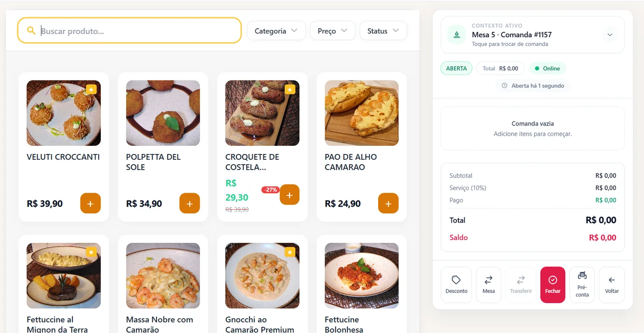Toggle the star badge on Croquete de Costela
The image size is (644, 333).
pyautogui.click(x=290, y=89)
